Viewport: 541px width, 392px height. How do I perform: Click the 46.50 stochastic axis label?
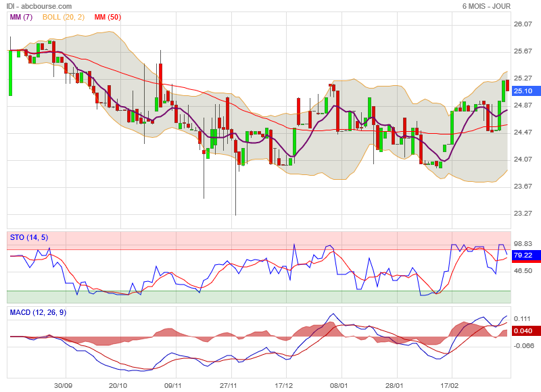click(523, 271)
